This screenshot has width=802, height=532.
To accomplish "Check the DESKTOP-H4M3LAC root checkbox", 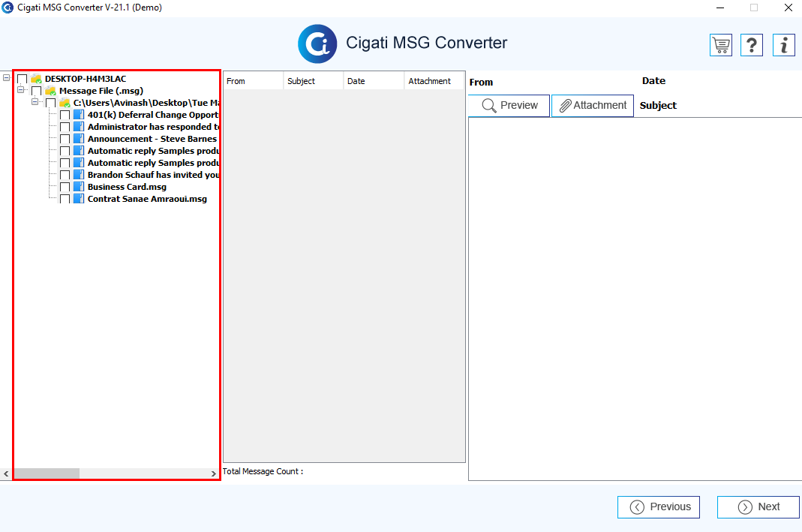I will point(22,79).
